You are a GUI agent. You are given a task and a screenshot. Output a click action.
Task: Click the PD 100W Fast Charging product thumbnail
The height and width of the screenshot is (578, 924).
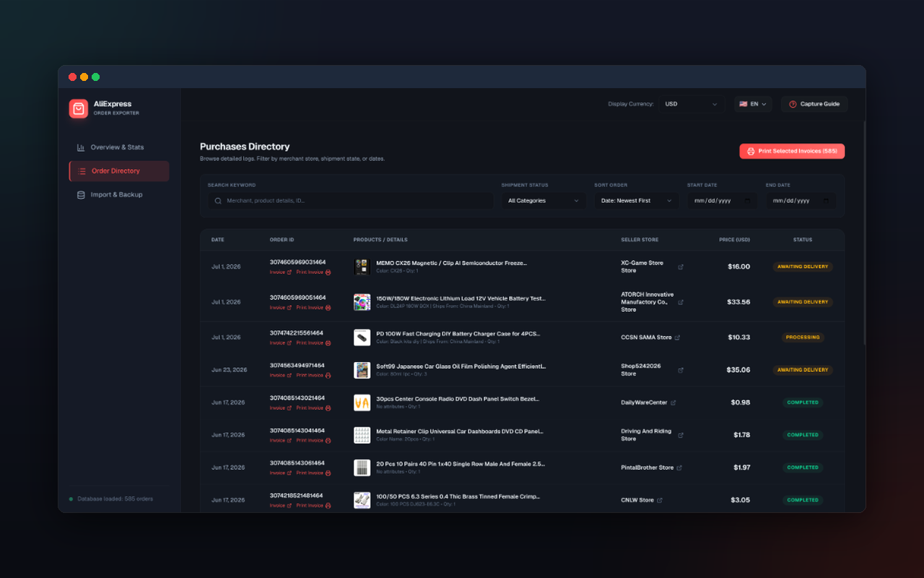[x=362, y=337]
